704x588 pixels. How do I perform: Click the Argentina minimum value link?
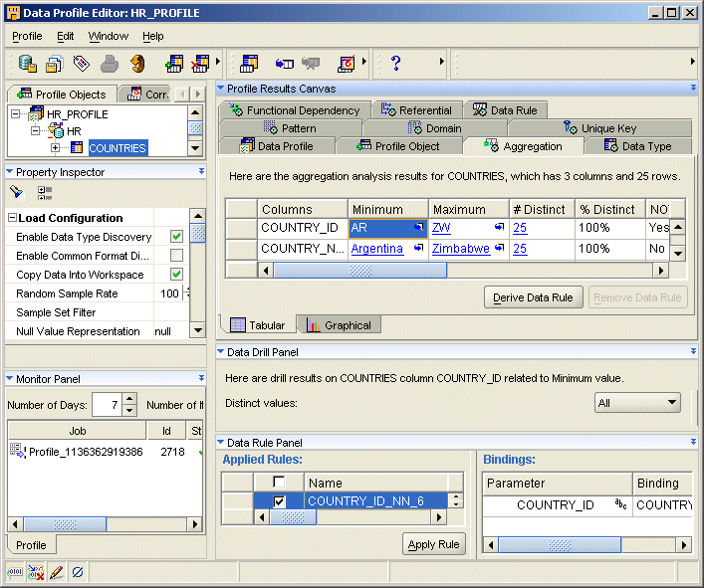[377, 249]
